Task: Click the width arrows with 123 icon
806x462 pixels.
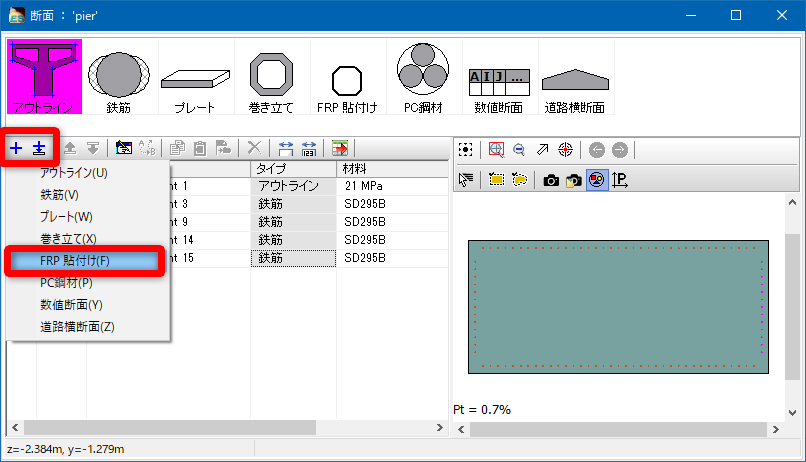Action: (308, 149)
